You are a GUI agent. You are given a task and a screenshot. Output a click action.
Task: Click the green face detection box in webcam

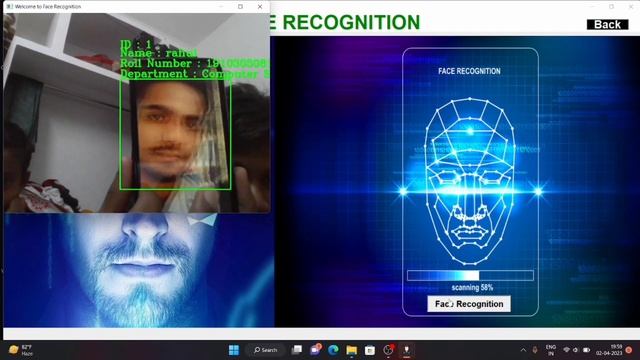(176, 134)
